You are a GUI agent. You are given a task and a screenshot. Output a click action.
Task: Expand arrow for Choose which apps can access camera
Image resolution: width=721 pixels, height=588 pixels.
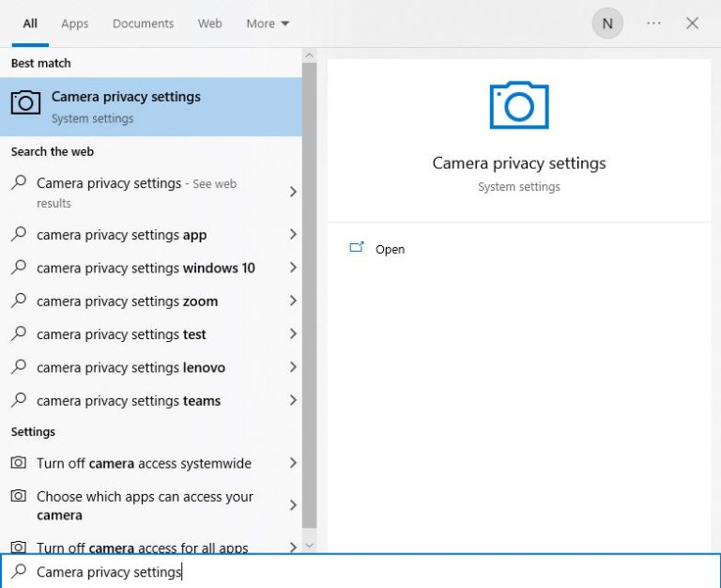click(293, 505)
